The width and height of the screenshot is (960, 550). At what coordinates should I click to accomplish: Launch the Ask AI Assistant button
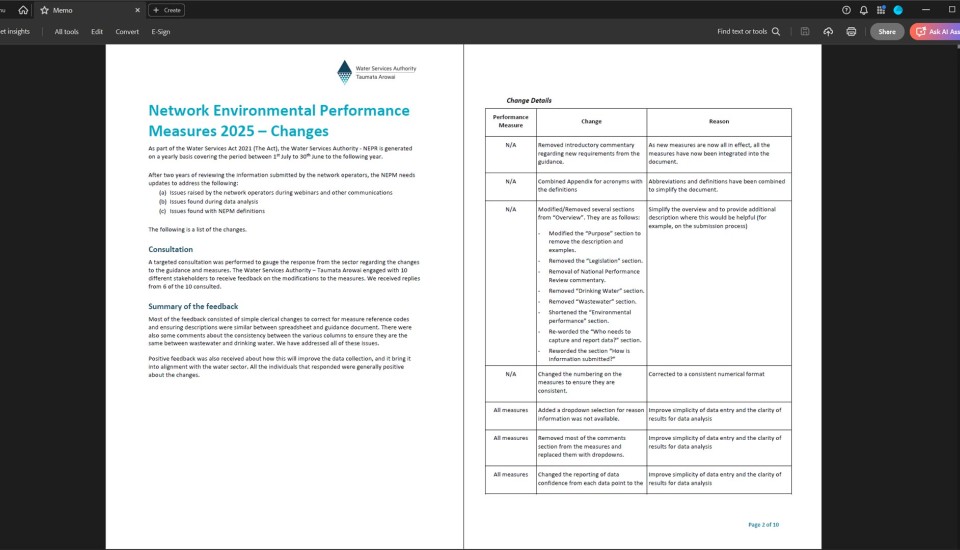coord(936,32)
